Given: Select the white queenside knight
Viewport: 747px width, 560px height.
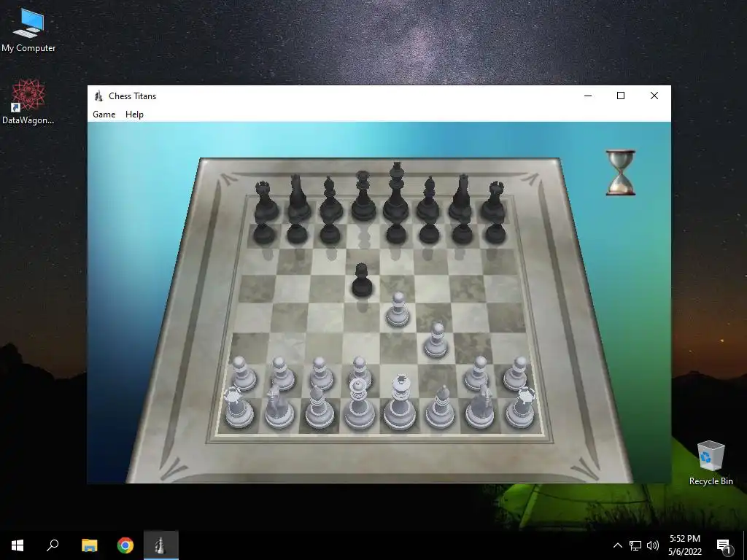Looking at the screenshot, I should coord(279,407).
